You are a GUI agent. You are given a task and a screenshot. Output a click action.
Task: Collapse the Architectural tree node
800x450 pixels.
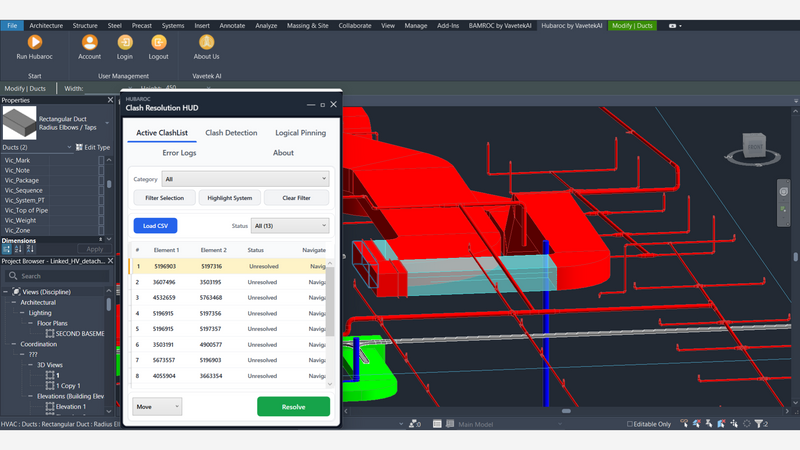coord(14,303)
